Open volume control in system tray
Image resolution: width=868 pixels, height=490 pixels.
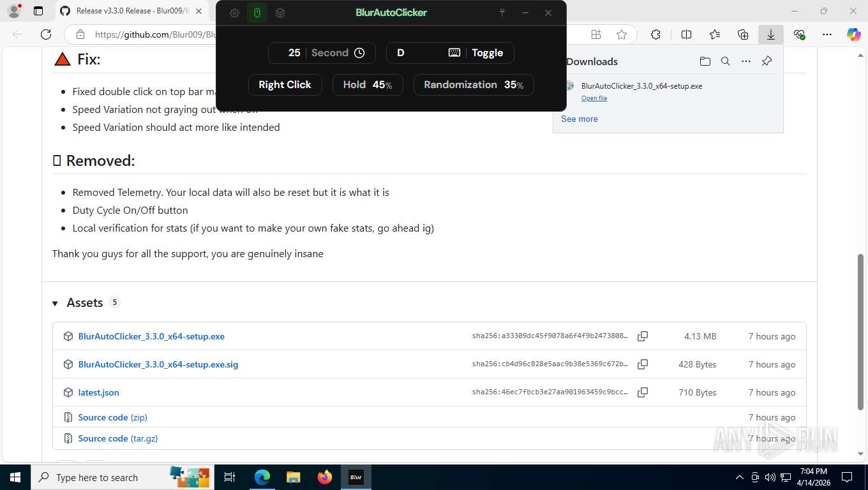(770, 477)
